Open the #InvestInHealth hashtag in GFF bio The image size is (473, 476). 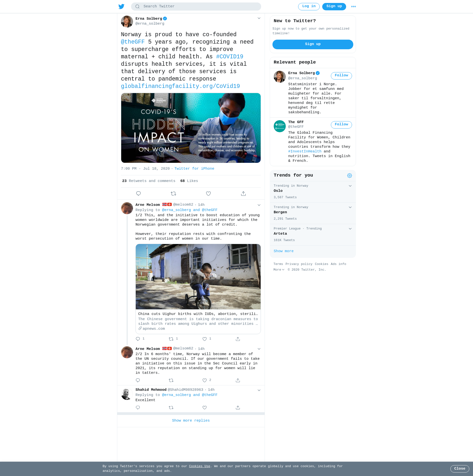(305, 151)
